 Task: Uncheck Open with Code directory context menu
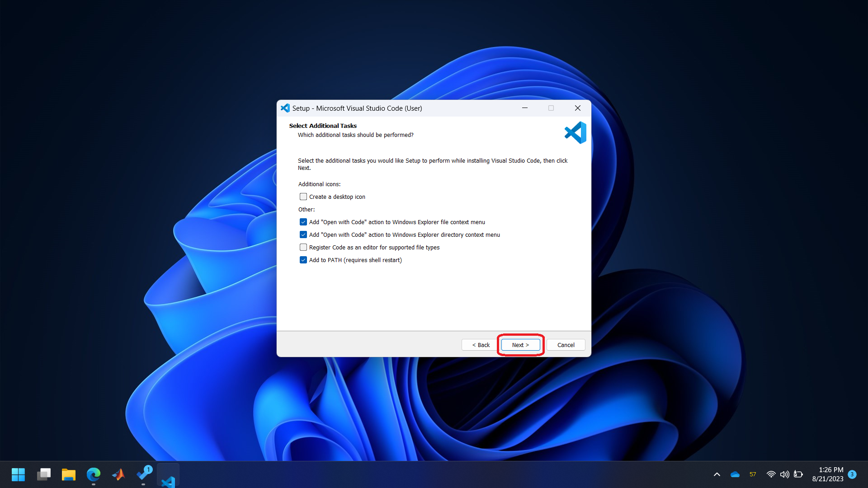[303, 235]
